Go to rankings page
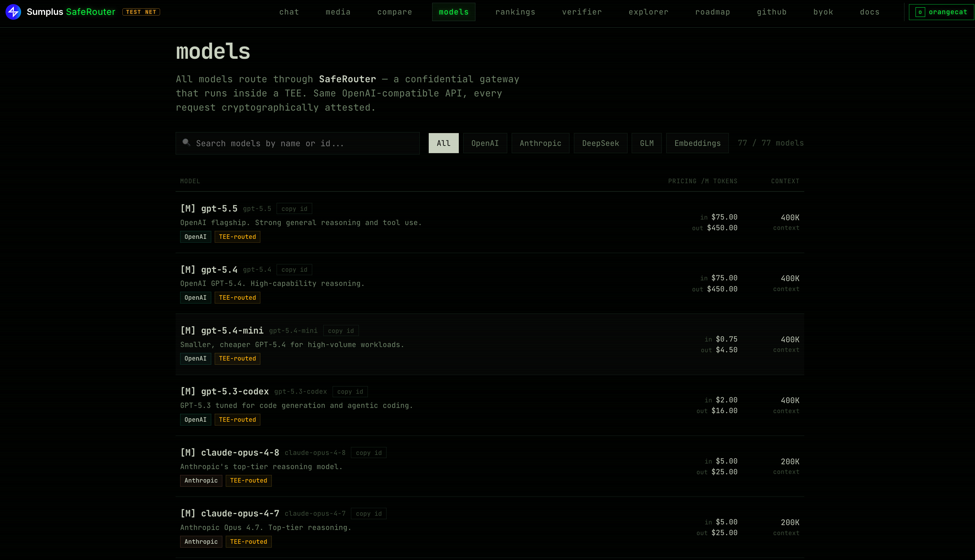This screenshot has height=560, width=975. click(516, 12)
